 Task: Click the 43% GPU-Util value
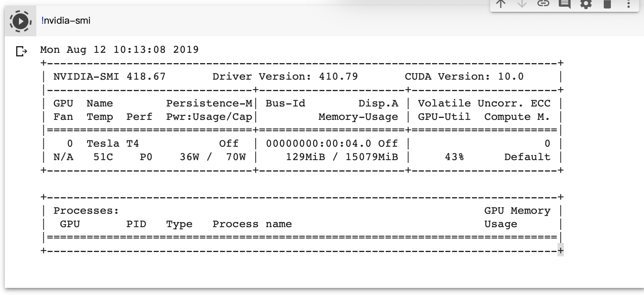click(x=453, y=157)
